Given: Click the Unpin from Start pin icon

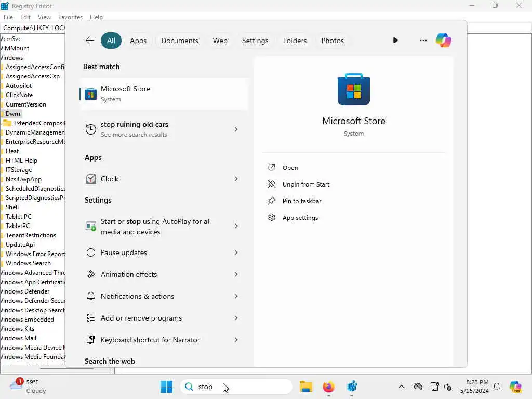Looking at the screenshot, I should (271, 184).
